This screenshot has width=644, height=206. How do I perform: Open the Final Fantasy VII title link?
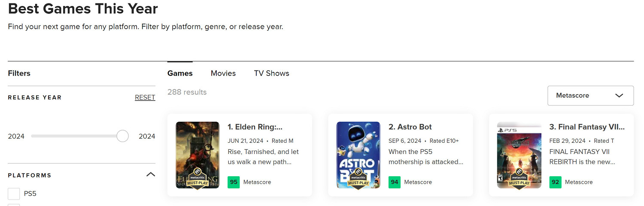[587, 127]
